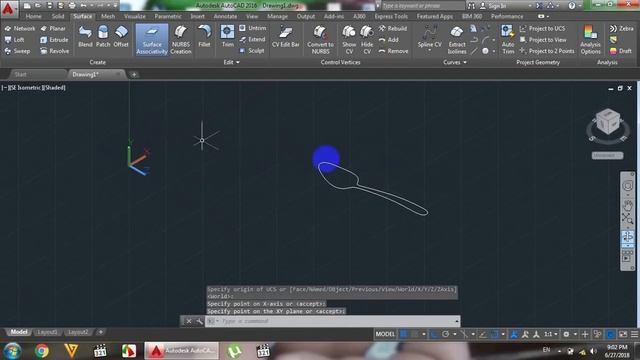Click Project to 2 Points
The image size is (640, 360).
pyautogui.click(x=547, y=51)
